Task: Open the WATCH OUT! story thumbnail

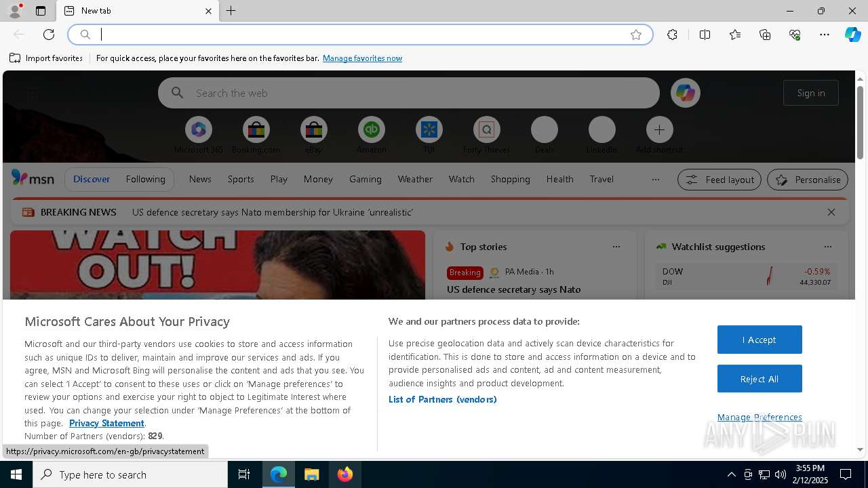Action: (218, 265)
